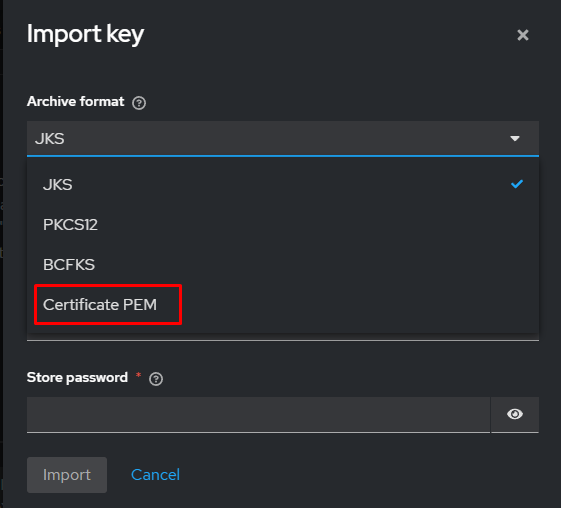Click the blue checkmark beside JKS
This screenshot has width=561, height=508.
point(517,184)
